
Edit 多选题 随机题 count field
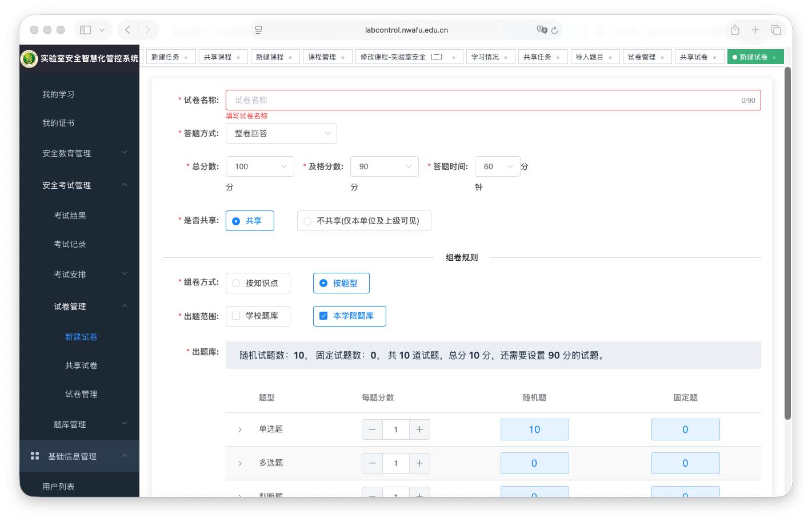coord(534,463)
